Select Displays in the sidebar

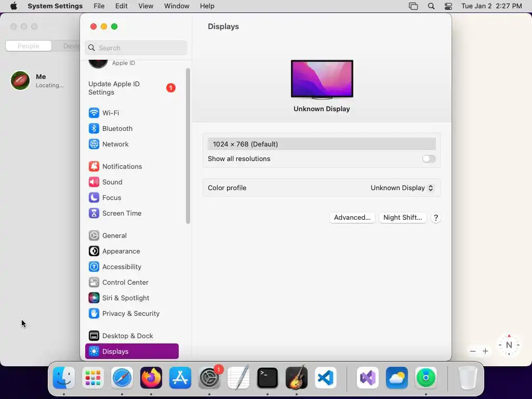pos(131,352)
